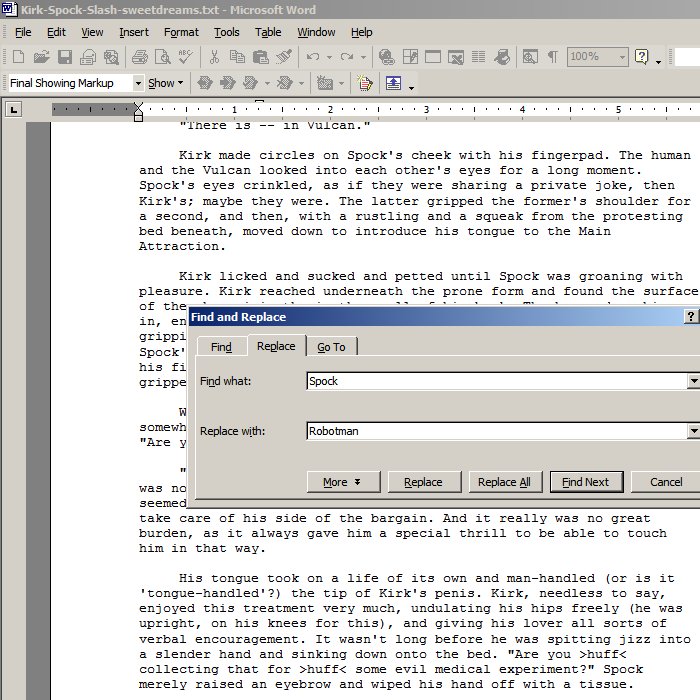Open the Table menu
Screen dimensions: 700x700
[x=268, y=32]
